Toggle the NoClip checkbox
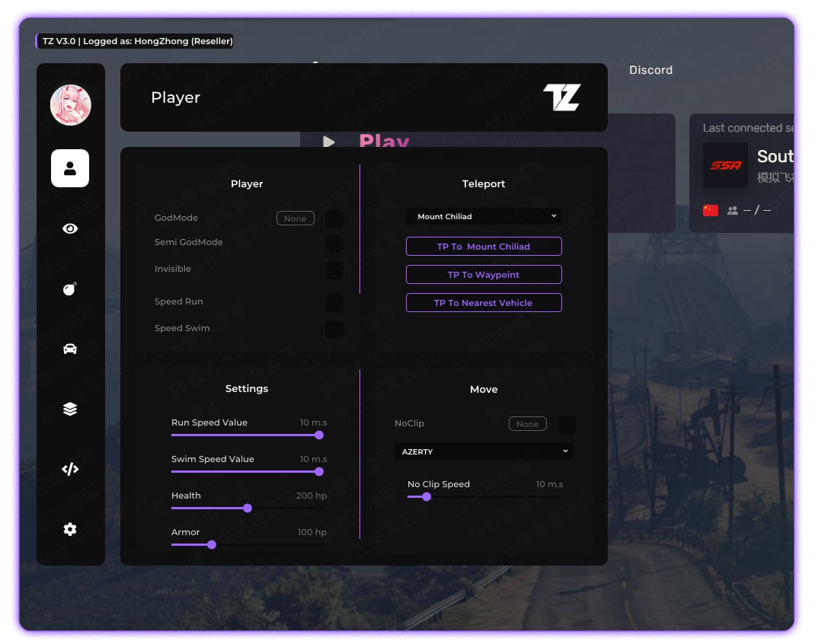Screen dimensions: 818x644 tap(567, 424)
